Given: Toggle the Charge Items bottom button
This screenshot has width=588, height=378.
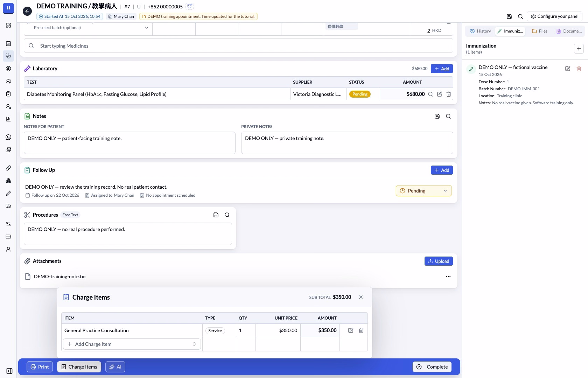Looking at the screenshot, I should [79, 367].
